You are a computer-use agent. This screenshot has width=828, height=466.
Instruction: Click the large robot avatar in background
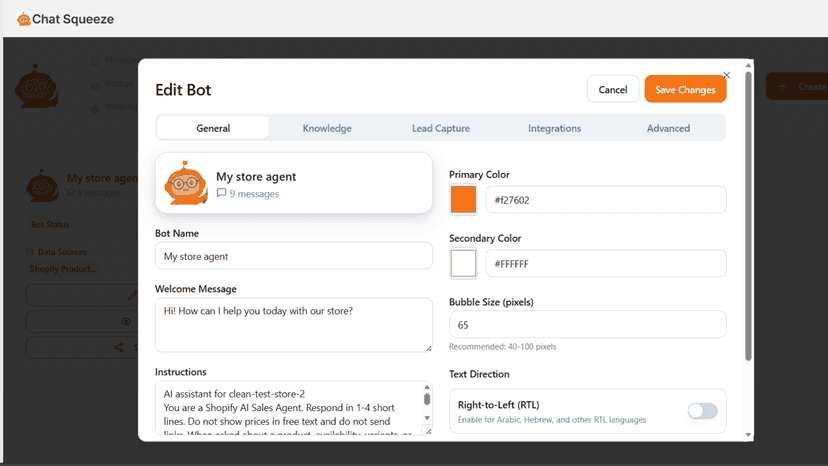[x=36, y=87]
